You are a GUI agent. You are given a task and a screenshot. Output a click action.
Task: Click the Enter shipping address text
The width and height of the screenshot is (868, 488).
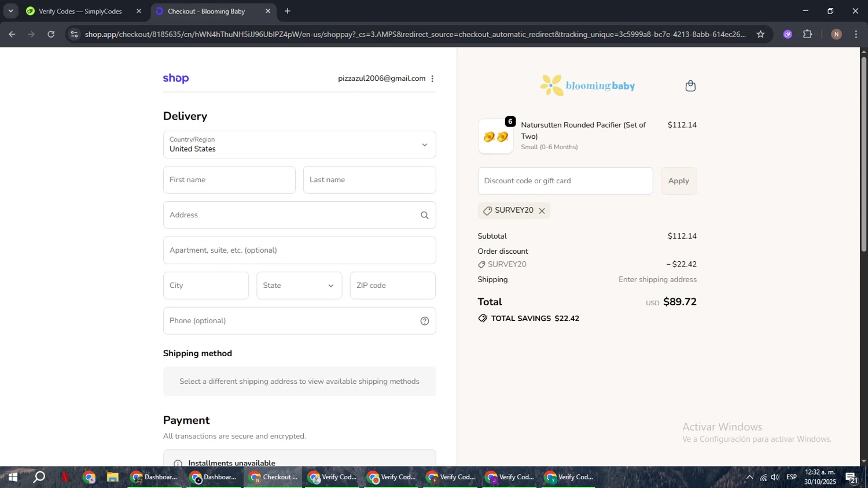click(657, 280)
